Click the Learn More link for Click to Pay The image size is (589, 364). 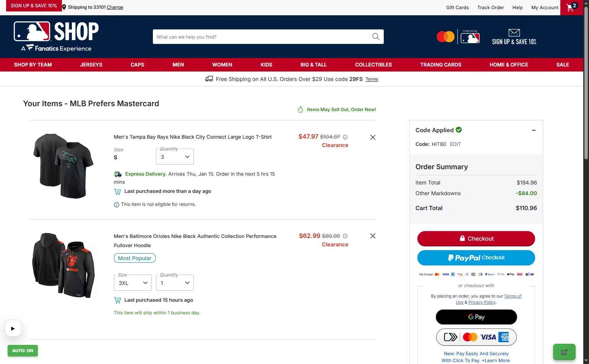497,361
